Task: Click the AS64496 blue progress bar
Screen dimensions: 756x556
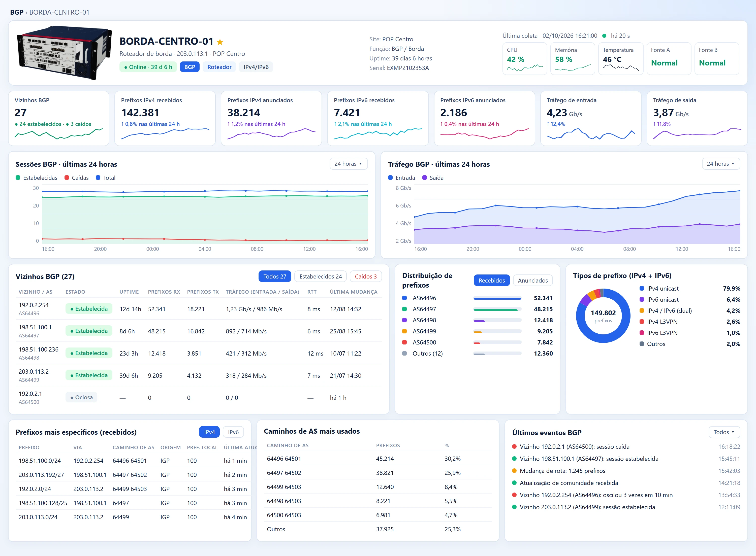Action: coord(497,298)
